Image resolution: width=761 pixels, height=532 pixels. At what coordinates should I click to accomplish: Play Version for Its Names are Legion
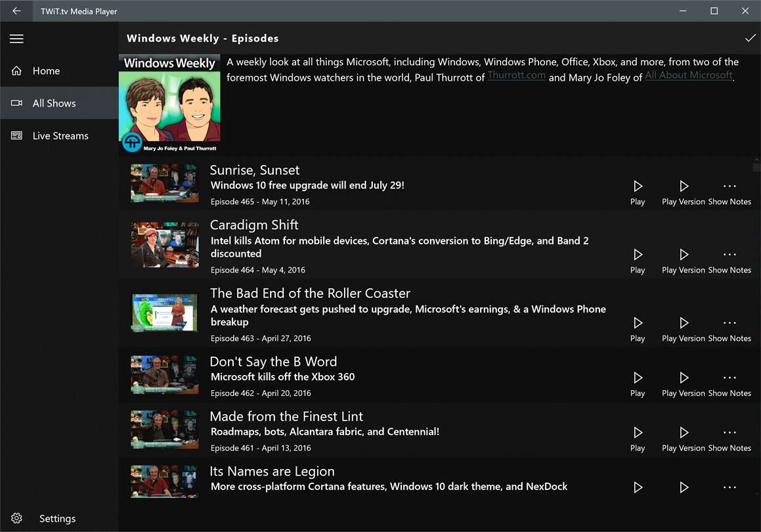point(684,487)
